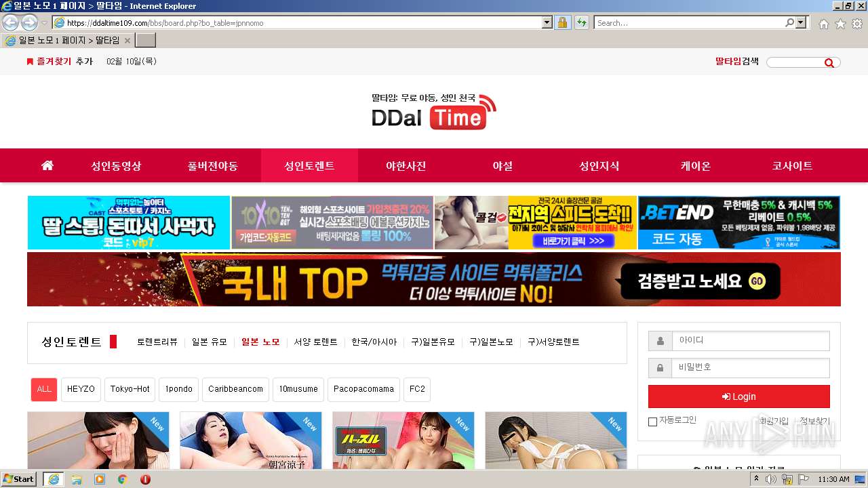
Task: Select the 구)일본노모 sub-tab
Action: click(492, 342)
